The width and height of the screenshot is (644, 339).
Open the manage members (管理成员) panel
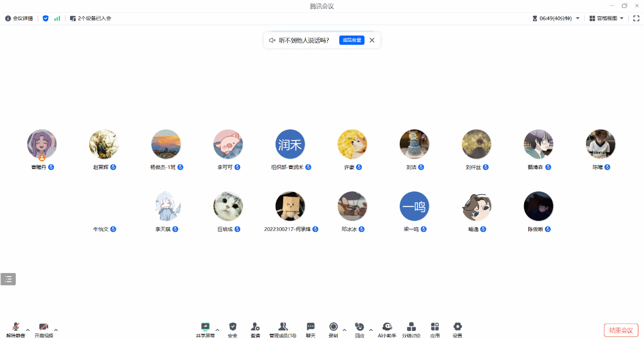(x=283, y=327)
